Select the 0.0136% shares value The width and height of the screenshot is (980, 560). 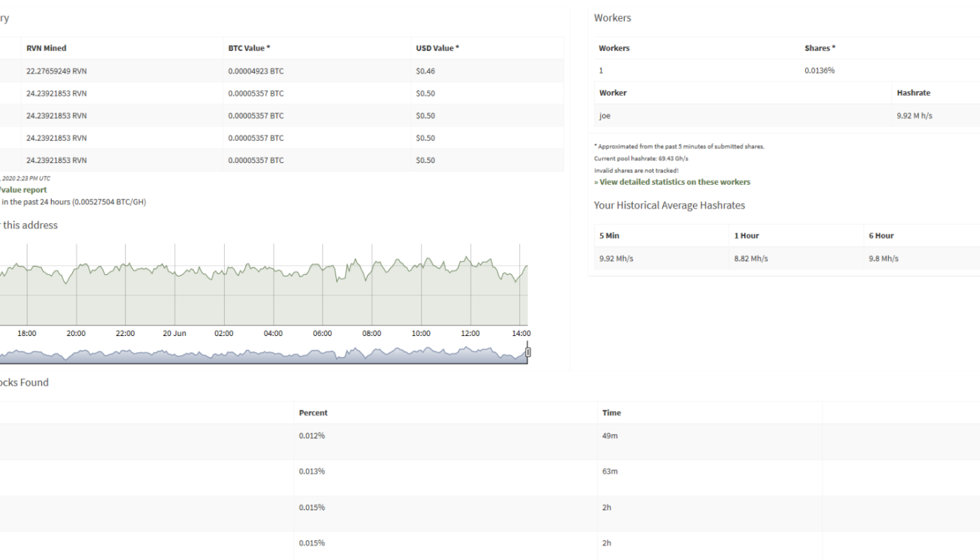pyautogui.click(x=820, y=71)
